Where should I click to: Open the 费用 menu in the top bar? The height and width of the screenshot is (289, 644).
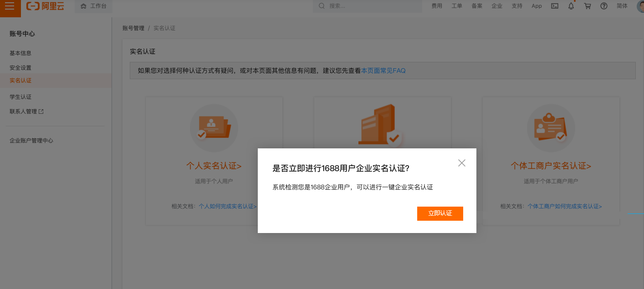(x=437, y=6)
